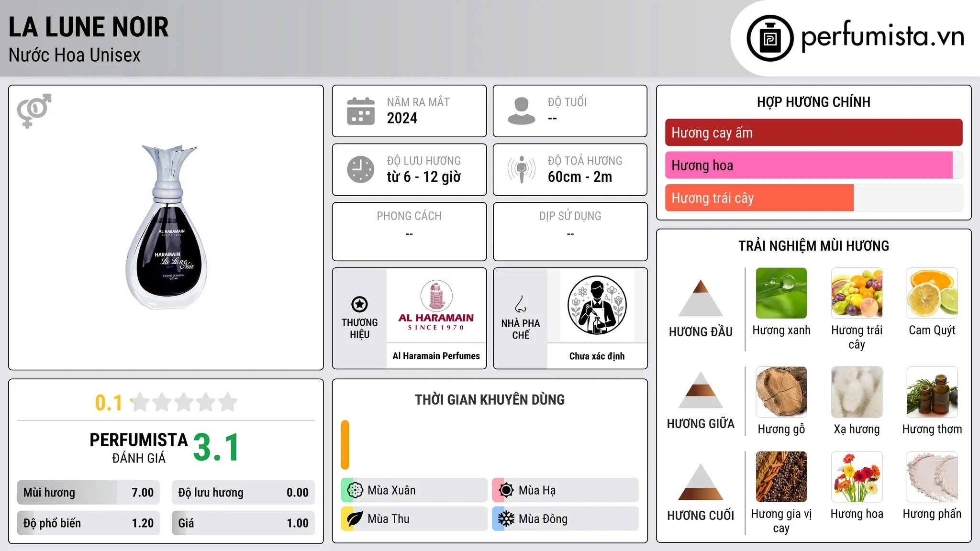Click the pyramid icon above Hương Đầu
980x551 pixels.
click(x=701, y=298)
